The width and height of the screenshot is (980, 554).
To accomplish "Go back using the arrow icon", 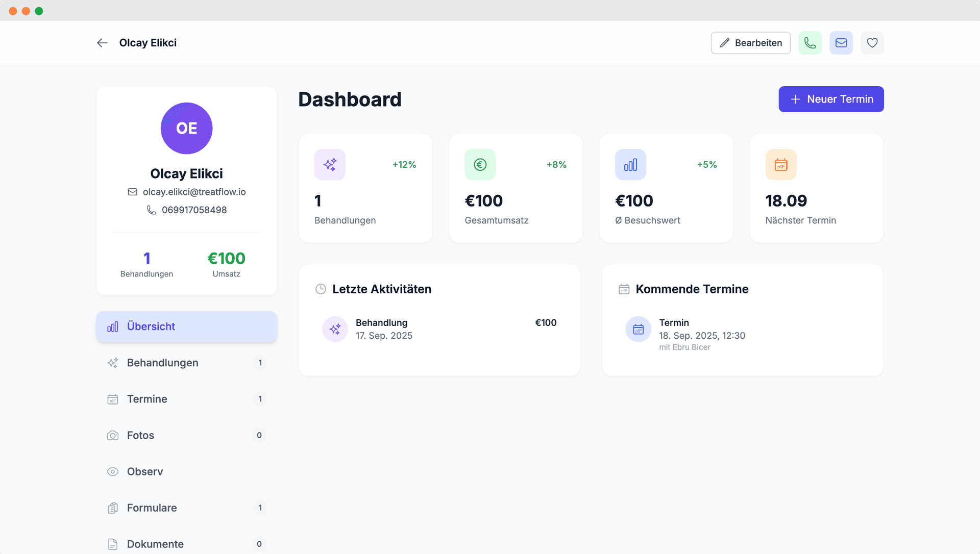I will (x=102, y=43).
